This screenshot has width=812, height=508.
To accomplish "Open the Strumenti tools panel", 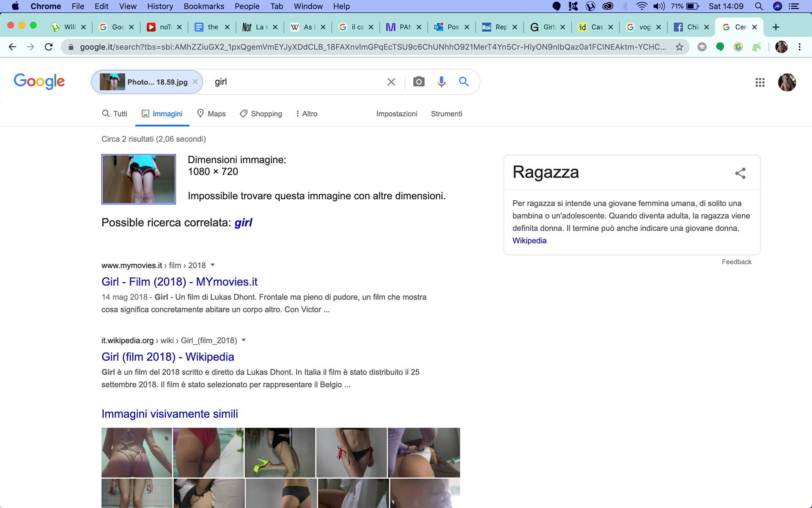I will (x=447, y=114).
